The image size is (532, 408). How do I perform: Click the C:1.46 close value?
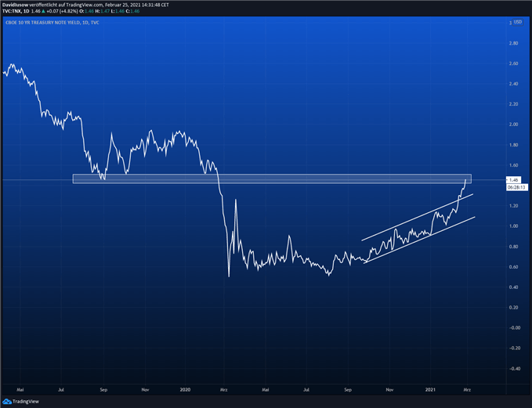[132, 11]
